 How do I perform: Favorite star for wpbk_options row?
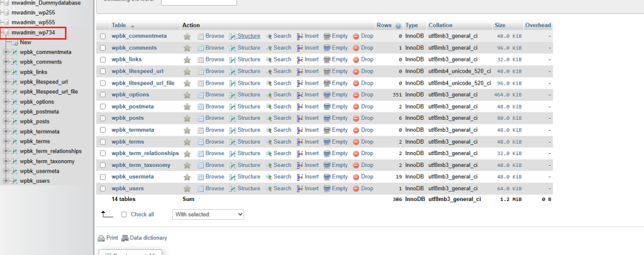187,95
